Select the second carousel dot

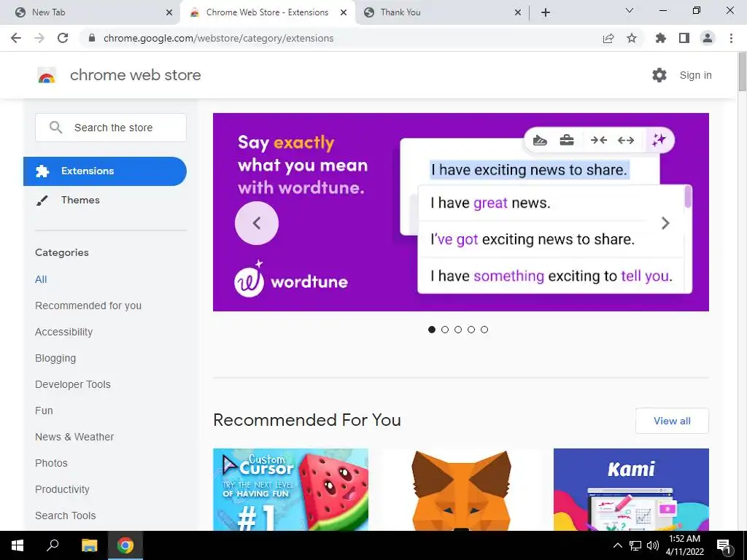click(445, 330)
